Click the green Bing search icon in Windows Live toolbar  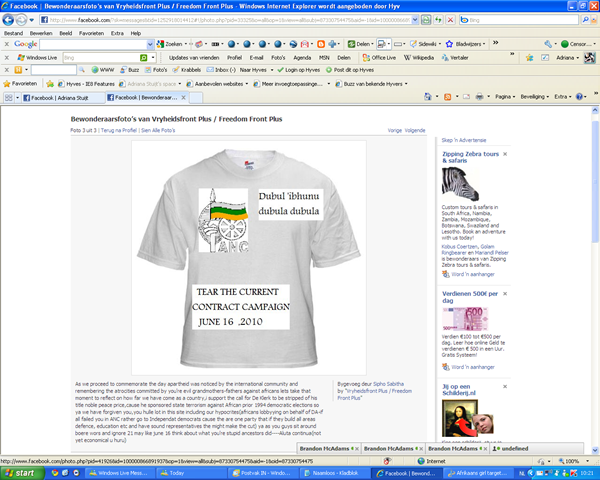tap(143, 57)
